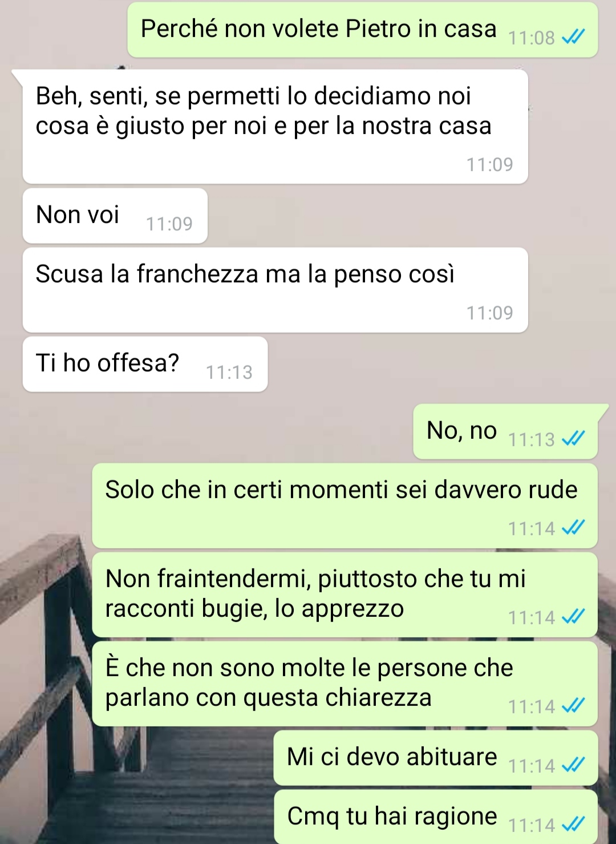
Task: Tap the double check beside 'Mi ci devo abituare'
Action: click(x=573, y=765)
